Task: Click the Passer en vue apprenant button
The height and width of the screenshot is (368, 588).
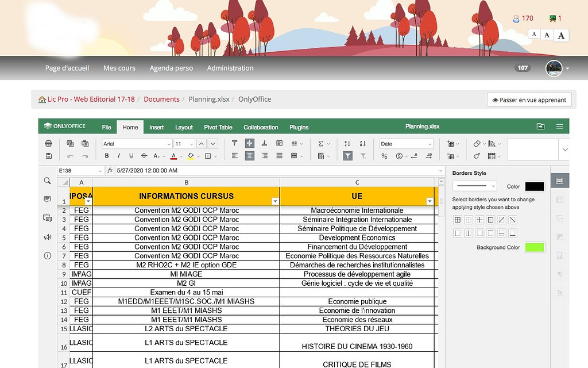Action: pyautogui.click(x=528, y=99)
